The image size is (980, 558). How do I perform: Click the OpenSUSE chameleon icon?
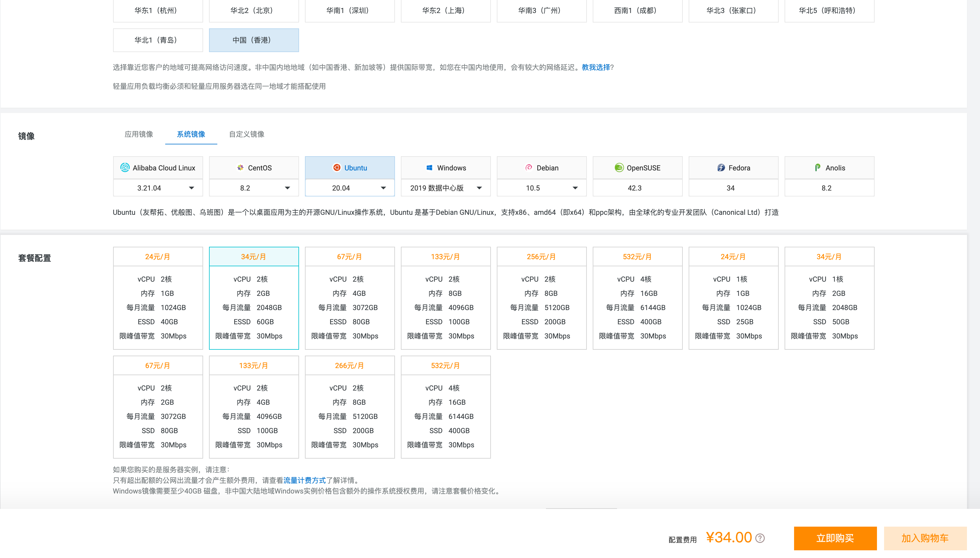619,167
